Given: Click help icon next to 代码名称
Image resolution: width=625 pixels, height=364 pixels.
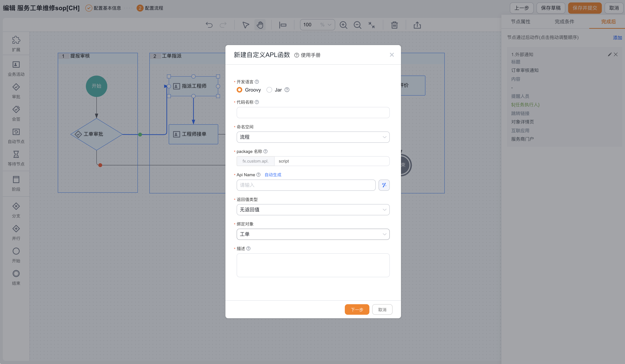Looking at the screenshot, I should 257,102.
